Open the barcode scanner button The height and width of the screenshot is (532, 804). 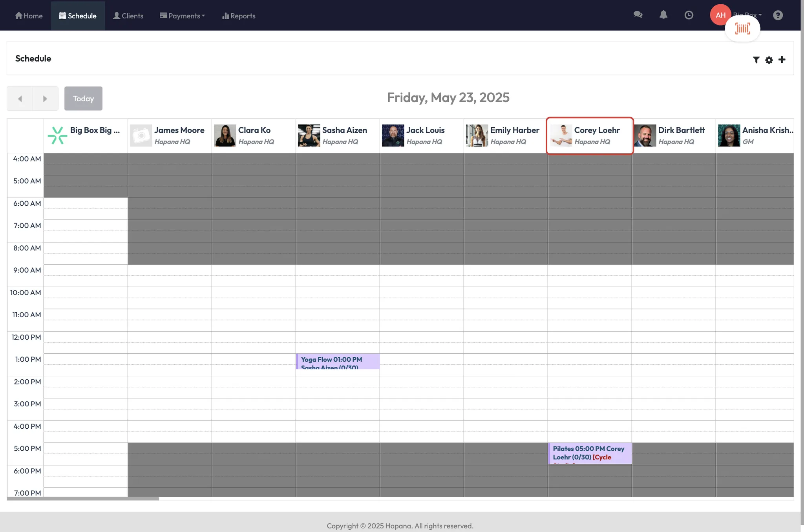742,29
